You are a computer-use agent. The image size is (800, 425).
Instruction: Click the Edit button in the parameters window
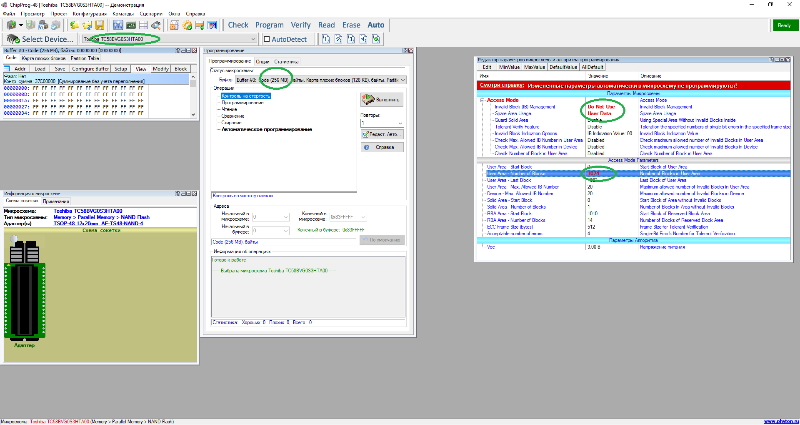487,67
